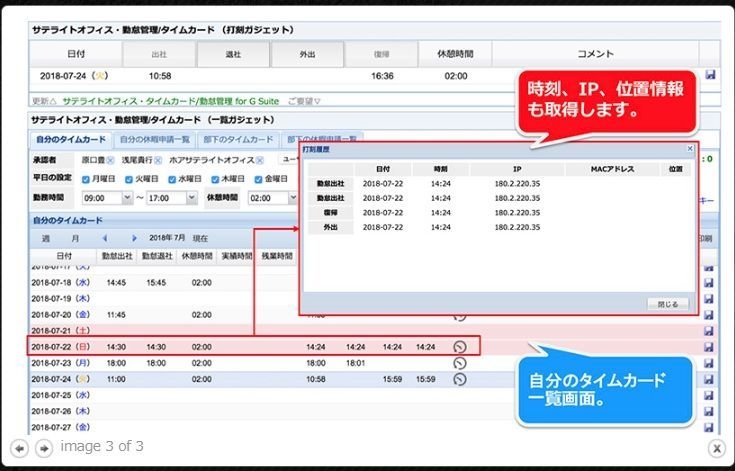Remove approver 原口豊 with its x icon
This screenshot has width=735, height=471.
pos(110,160)
